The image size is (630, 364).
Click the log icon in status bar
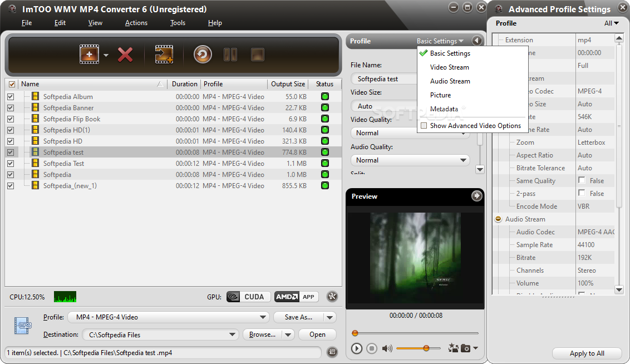[x=332, y=352]
